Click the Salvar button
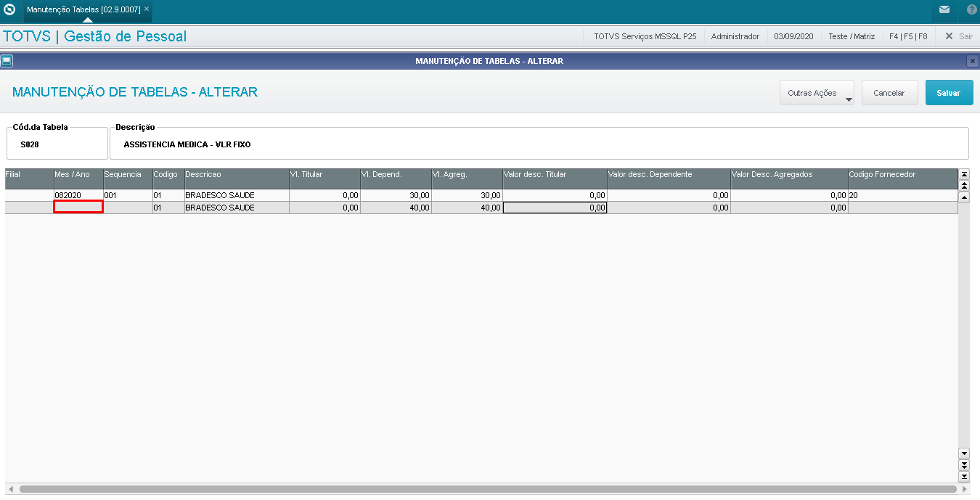The width and height of the screenshot is (980, 500). [x=949, y=93]
